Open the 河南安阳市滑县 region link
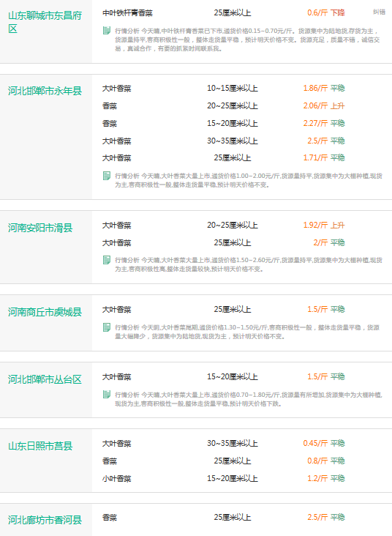The height and width of the screenshot is (536, 392). (x=40, y=228)
